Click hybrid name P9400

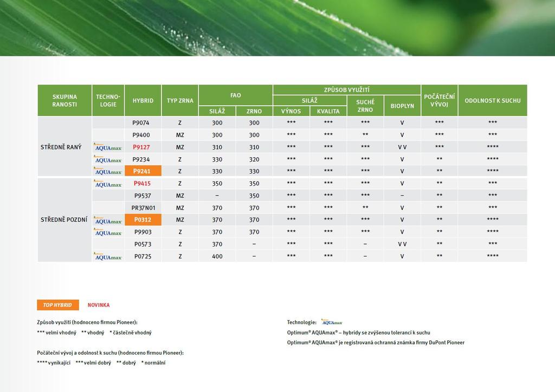141,135
